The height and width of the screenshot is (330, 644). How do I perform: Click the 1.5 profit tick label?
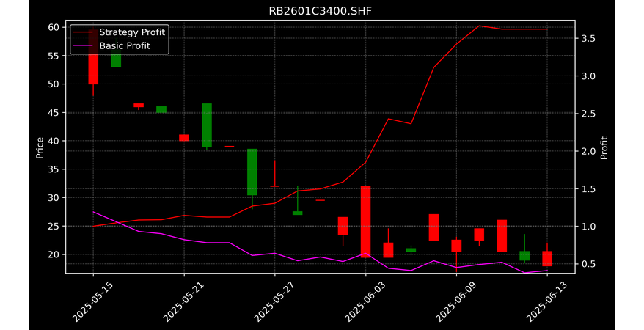(588, 189)
